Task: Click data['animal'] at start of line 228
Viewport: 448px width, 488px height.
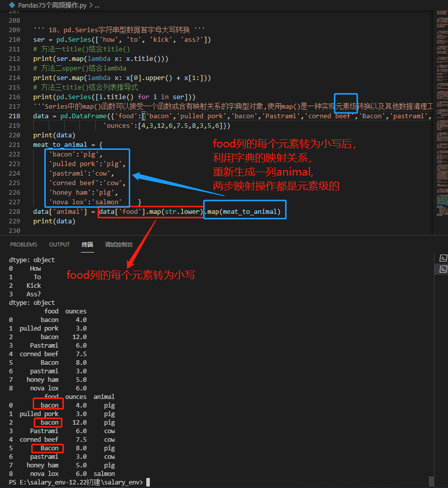Action: point(60,212)
